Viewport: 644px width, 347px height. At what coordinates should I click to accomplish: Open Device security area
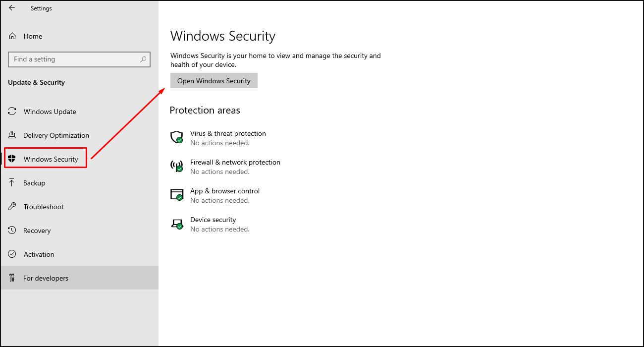click(213, 220)
